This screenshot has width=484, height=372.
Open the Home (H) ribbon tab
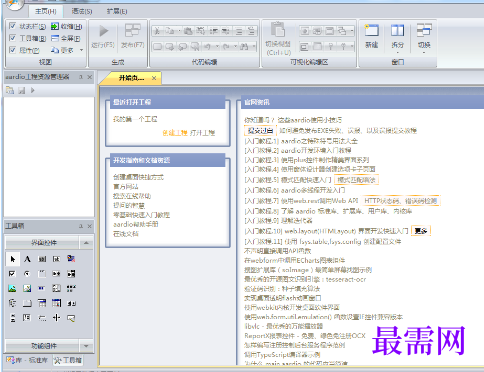46,11
